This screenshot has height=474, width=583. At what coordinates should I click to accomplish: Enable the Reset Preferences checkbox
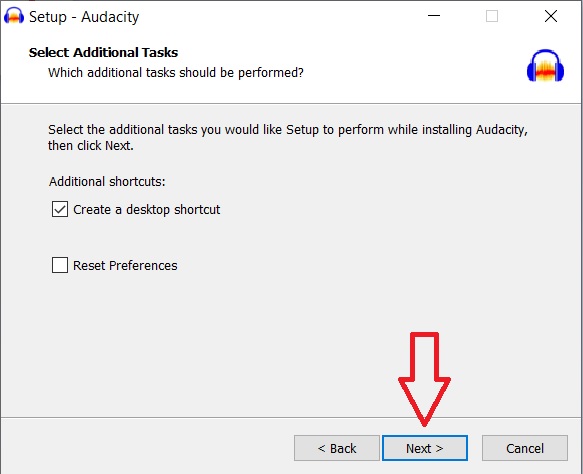pyautogui.click(x=60, y=265)
